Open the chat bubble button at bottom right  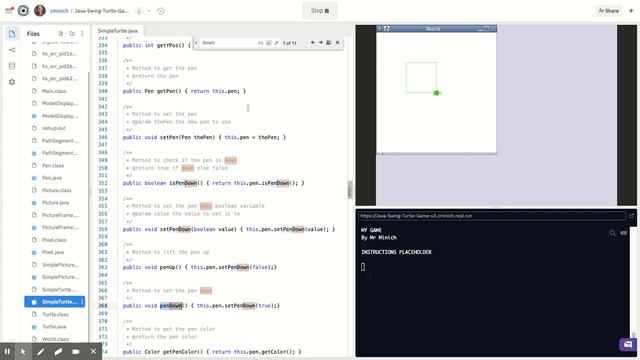click(627, 344)
